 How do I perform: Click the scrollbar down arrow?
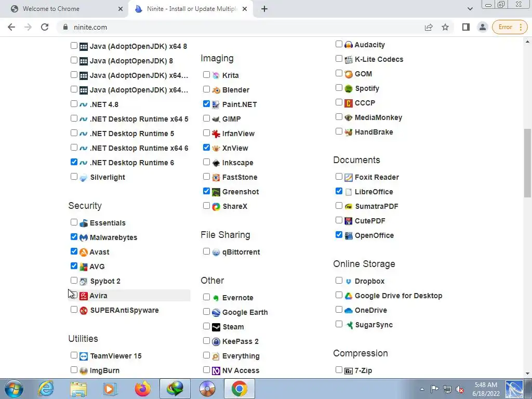[x=527, y=374]
